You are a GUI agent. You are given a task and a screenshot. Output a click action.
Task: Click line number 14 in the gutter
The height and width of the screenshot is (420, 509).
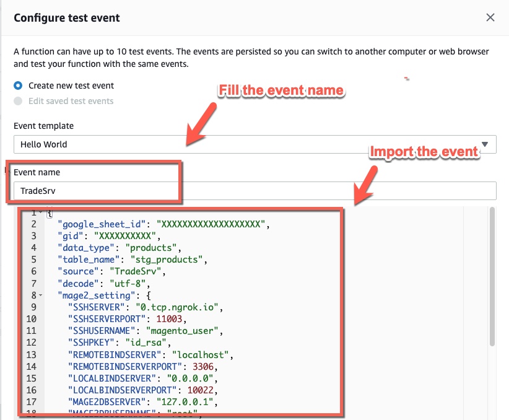(32, 366)
